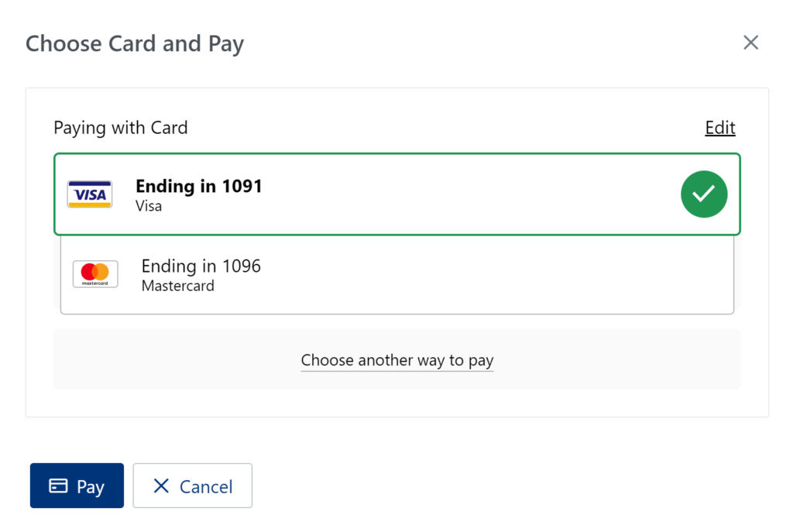
Task: Click the "Visa" card type label
Action: 149,207
